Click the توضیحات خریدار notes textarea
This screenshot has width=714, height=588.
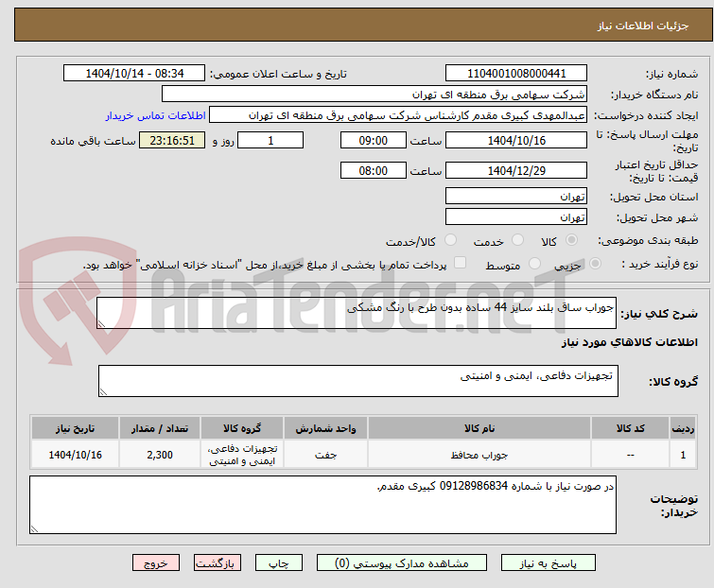(322, 505)
